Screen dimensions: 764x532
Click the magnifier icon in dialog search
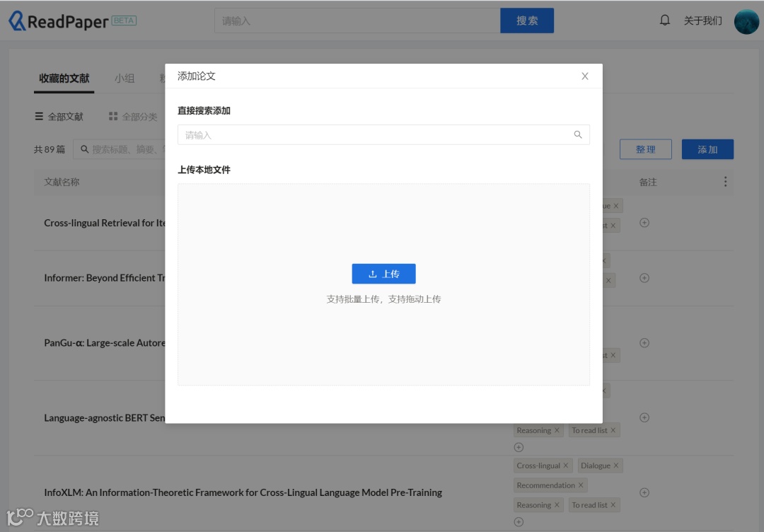(578, 135)
